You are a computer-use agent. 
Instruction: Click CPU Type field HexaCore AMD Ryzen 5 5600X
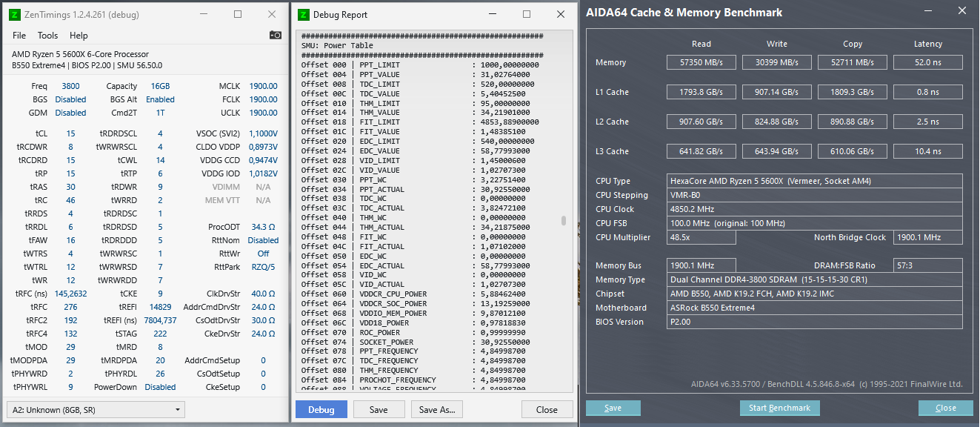point(815,181)
